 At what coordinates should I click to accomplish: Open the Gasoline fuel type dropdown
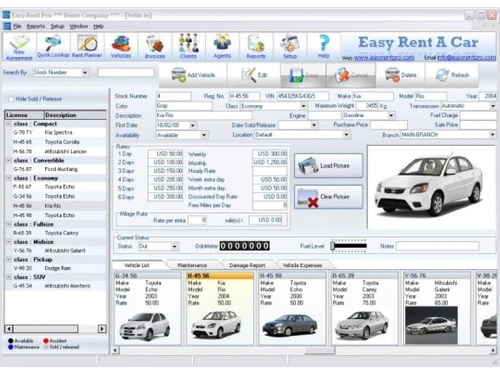click(391, 115)
